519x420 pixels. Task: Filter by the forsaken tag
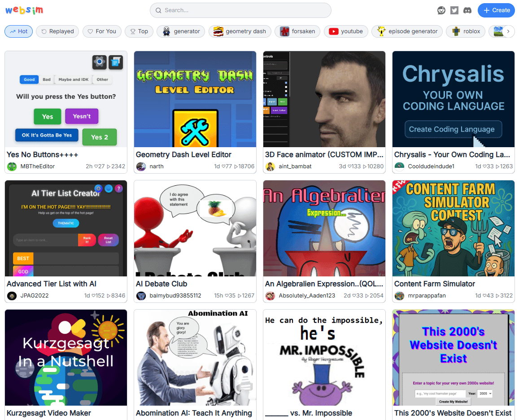click(x=297, y=31)
